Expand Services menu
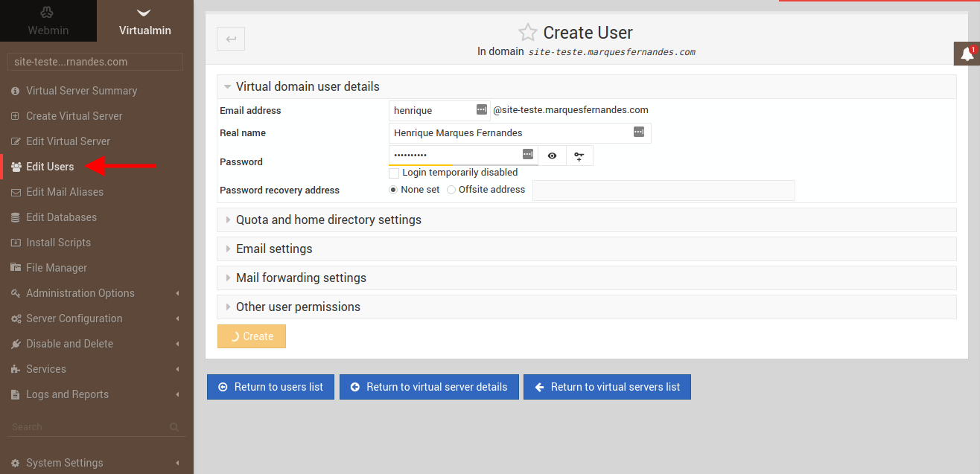The width and height of the screenshot is (980, 474). (97, 369)
